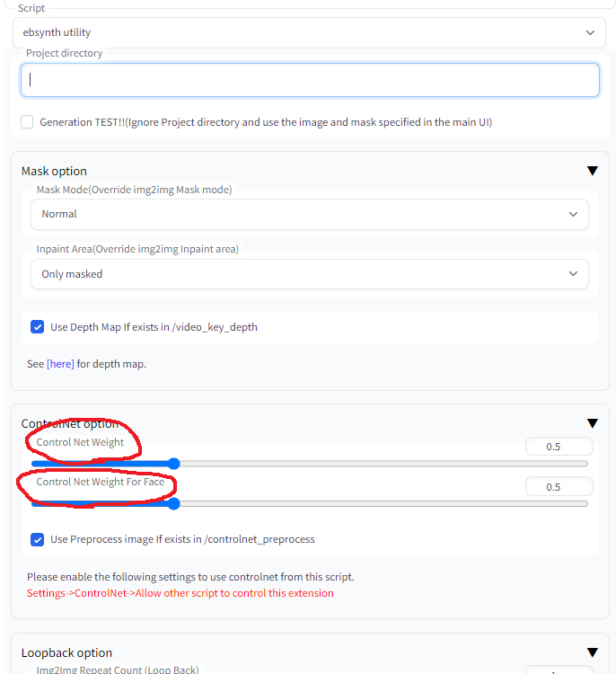Click the chevron arrow in Mask Mode dropdown
616x674 pixels.
[x=573, y=214]
